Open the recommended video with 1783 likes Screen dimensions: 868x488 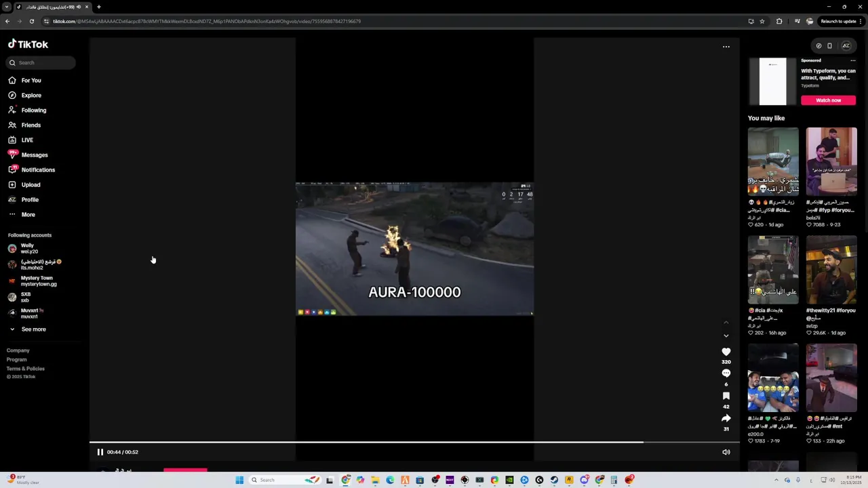coord(773,378)
